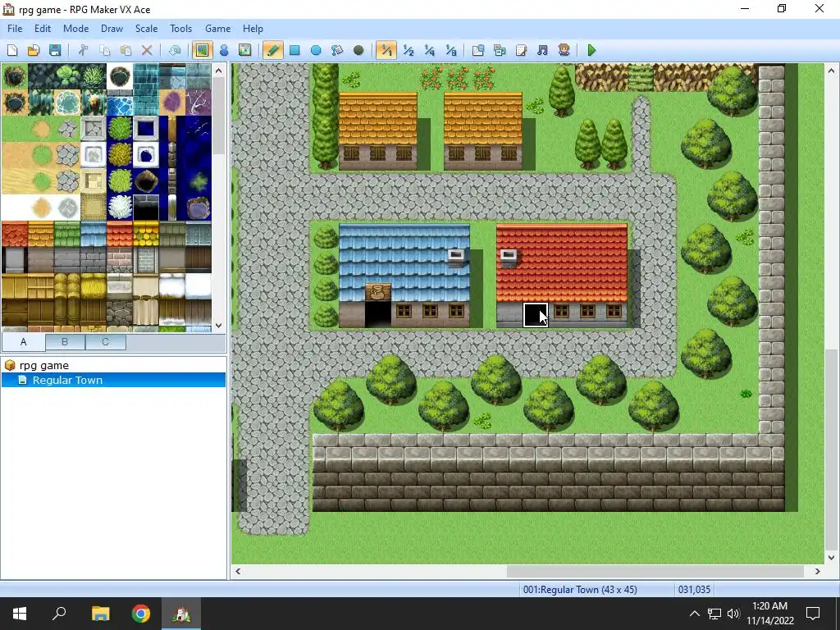
Task: Pick the blue roof tile in palette
Action: (x=94, y=234)
